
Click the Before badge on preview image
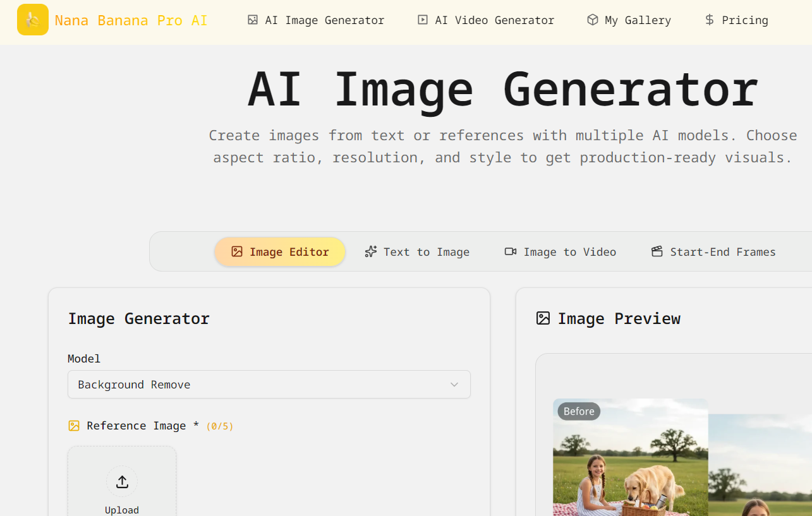coord(579,411)
